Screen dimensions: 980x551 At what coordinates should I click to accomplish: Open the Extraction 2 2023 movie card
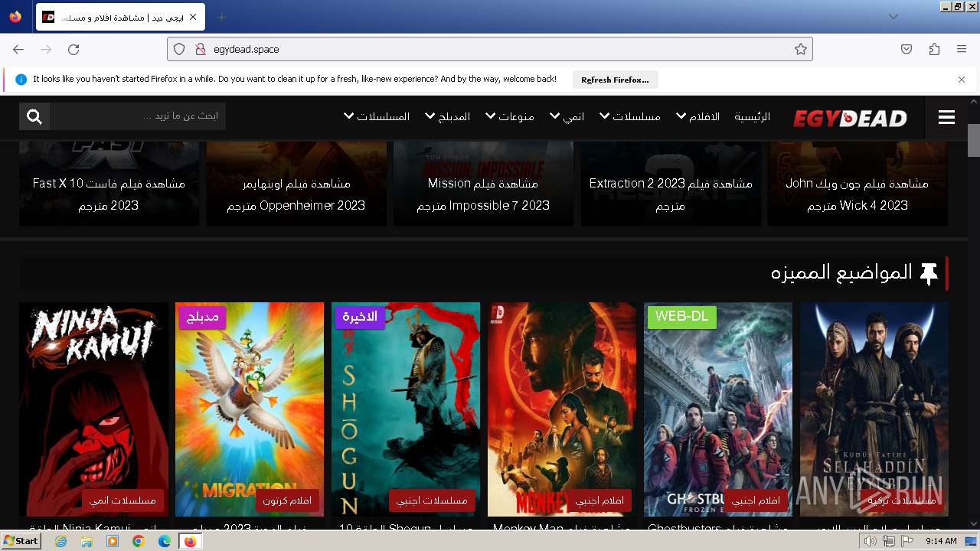click(671, 184)
